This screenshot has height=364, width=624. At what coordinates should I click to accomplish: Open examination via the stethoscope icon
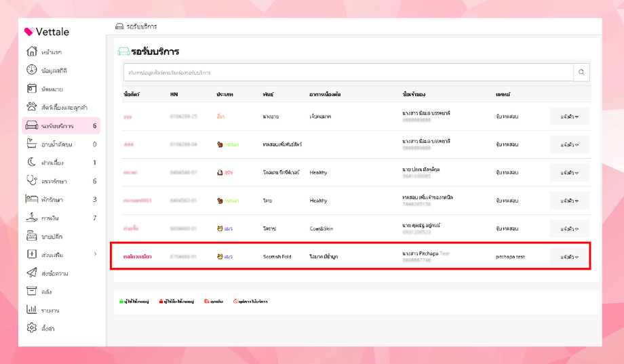[x=31, y=180]
